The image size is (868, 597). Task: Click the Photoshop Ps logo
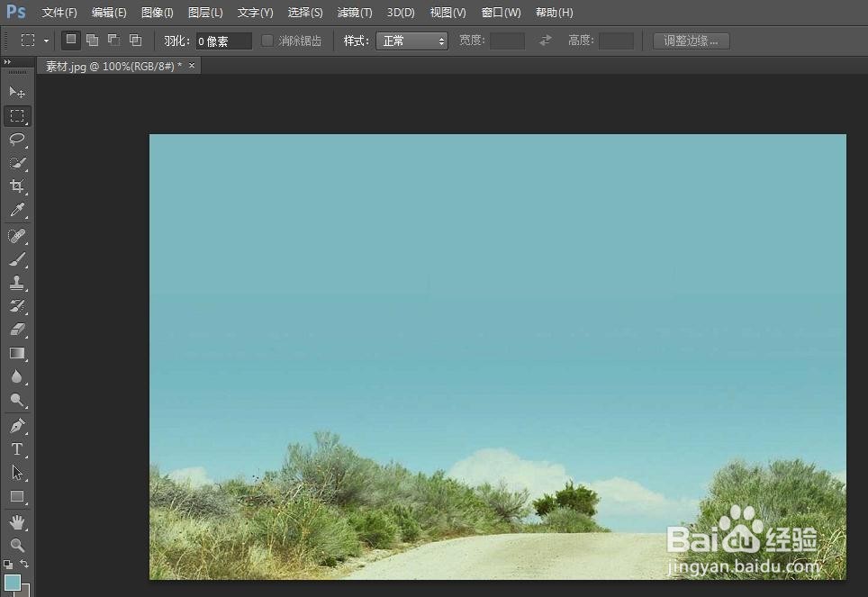point(16,12)
